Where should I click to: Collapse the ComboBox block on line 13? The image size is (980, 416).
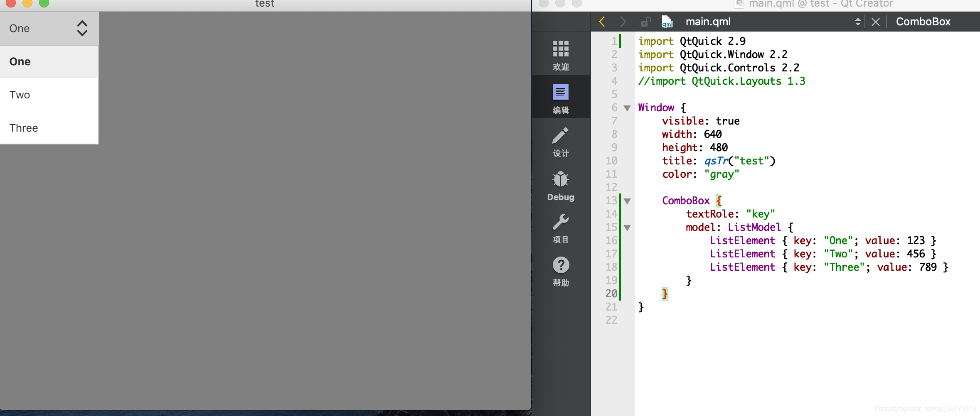tap(627, 201)
